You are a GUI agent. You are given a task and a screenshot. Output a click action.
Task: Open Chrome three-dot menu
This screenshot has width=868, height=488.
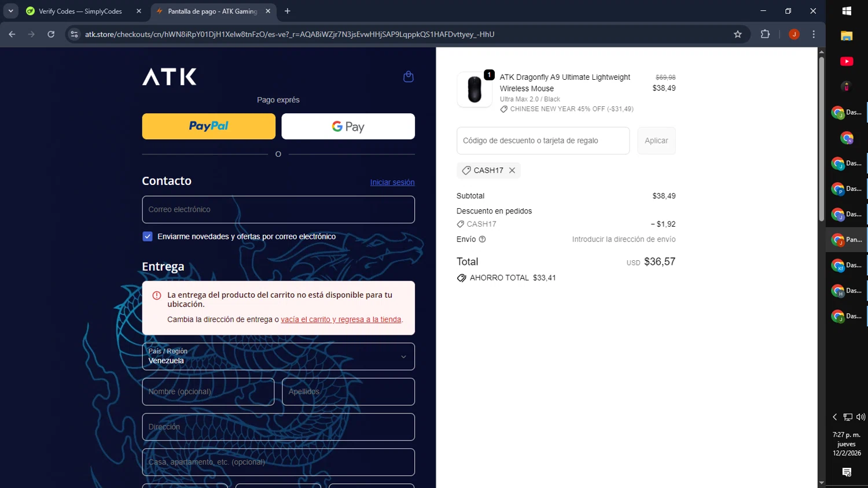point(814,34)
